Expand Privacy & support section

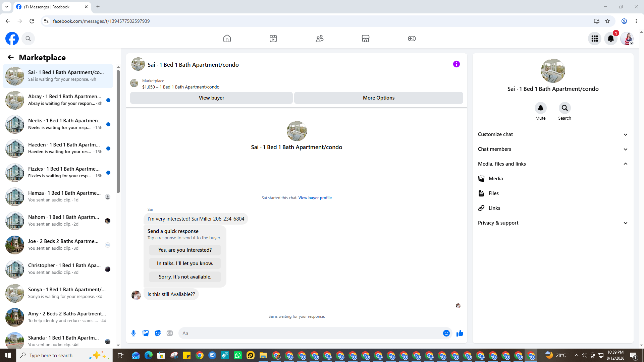[x=553, y=223]
